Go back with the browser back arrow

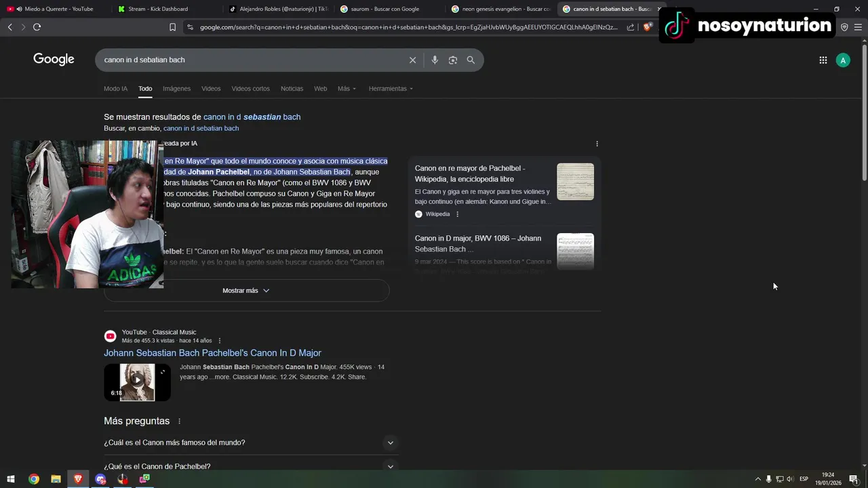9,27
